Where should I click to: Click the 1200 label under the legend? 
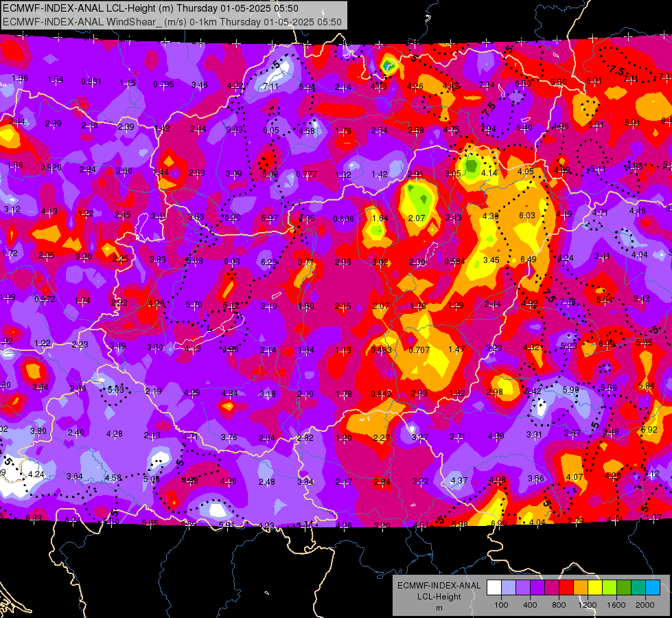click(x=587, y=605)
